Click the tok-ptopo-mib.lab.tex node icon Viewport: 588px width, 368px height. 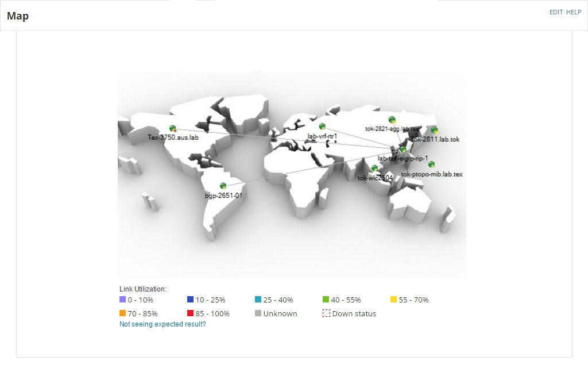point(431,164)
